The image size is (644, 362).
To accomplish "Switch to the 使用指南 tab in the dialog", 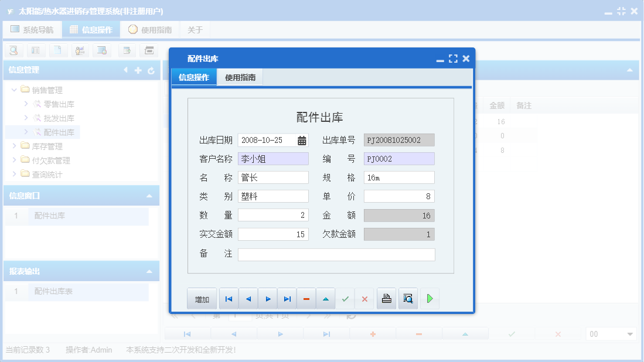I will pyautogui.click(x=240, y=77).
